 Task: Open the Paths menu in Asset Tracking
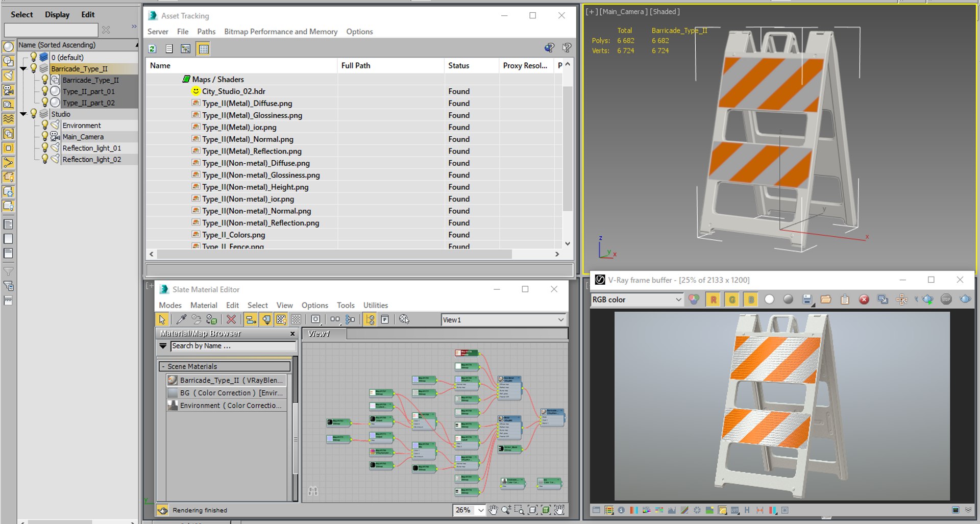pyautogui.click(x=206, y=32)
